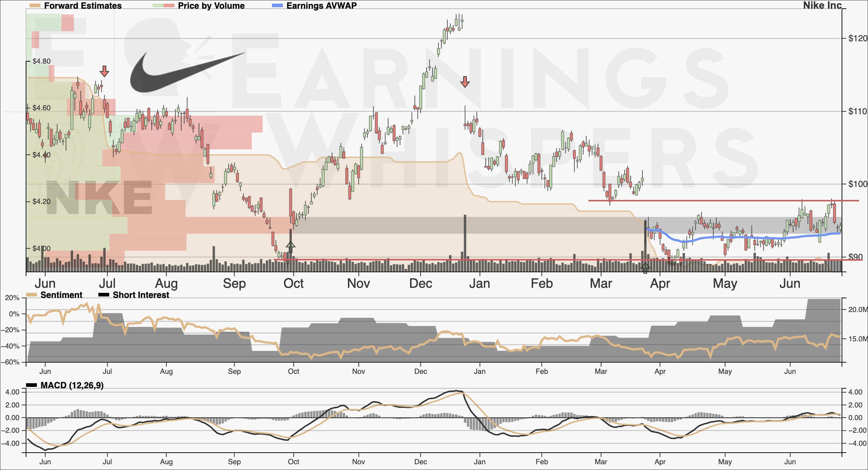Click the Nike swoosh logo
The width and height of the screenshot is (868, 470).
187,72
